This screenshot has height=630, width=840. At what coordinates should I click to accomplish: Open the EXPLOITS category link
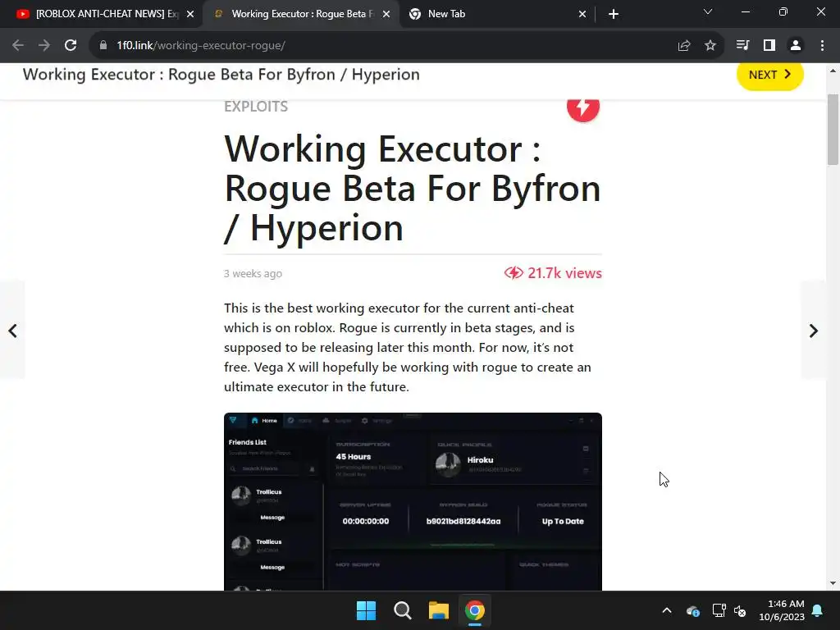coord(256,107)
